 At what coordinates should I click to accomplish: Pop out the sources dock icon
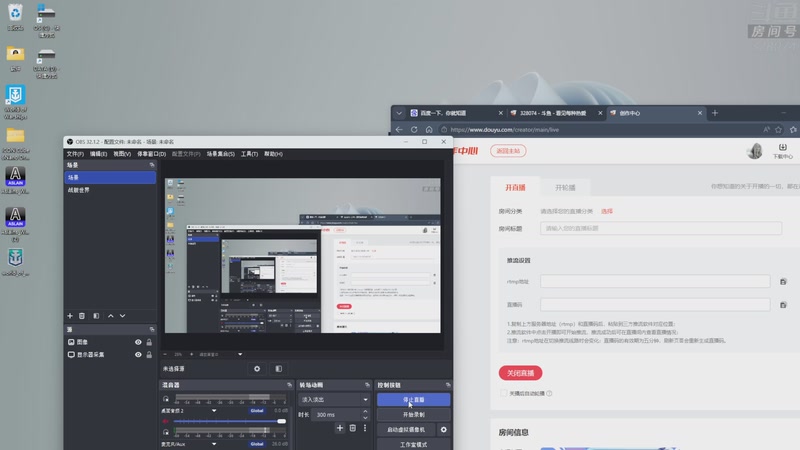152,329
